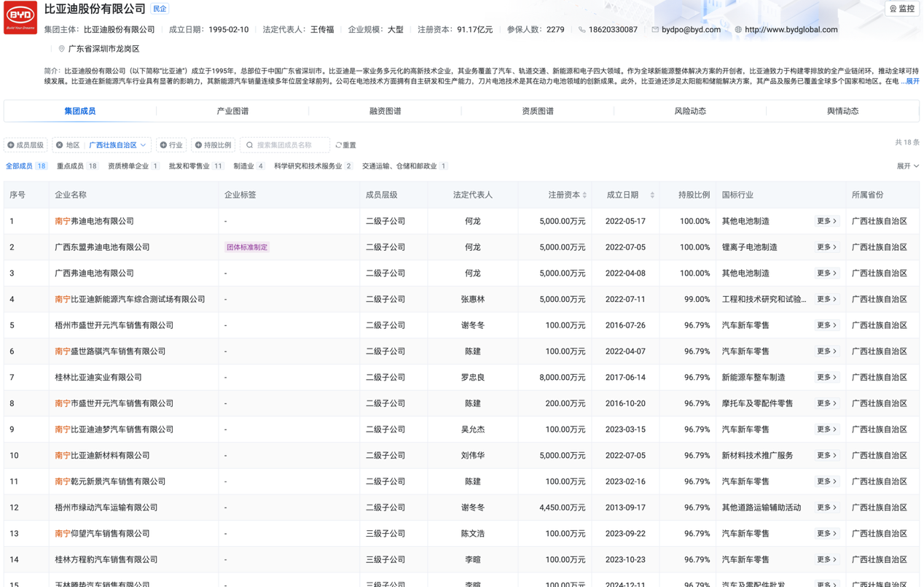Viewport: 924px width, 587px height.
Task: Switch to the 资质图谱 tab
Action: point(537,111)
